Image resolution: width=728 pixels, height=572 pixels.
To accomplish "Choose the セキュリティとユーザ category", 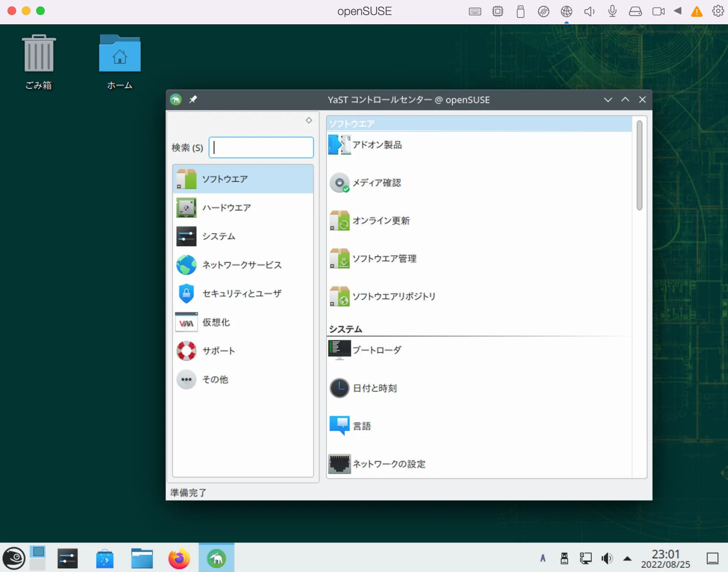I will tap(242, 294).
